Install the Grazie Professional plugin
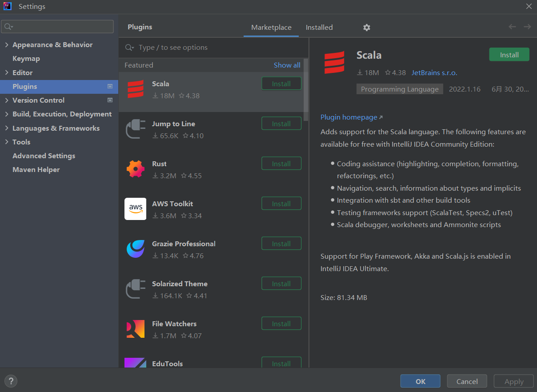The height and width of the screenshot is (392, 537). (x=281, y=244)
